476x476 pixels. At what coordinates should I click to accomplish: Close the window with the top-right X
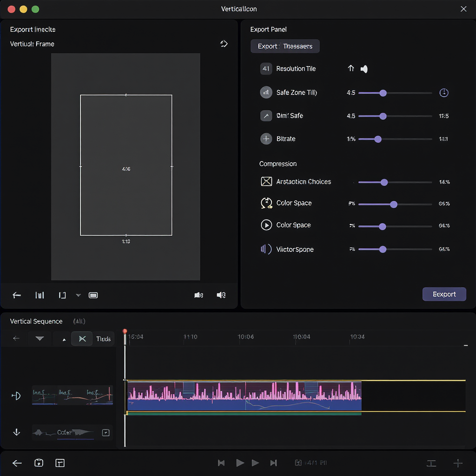tap(463, 9)
